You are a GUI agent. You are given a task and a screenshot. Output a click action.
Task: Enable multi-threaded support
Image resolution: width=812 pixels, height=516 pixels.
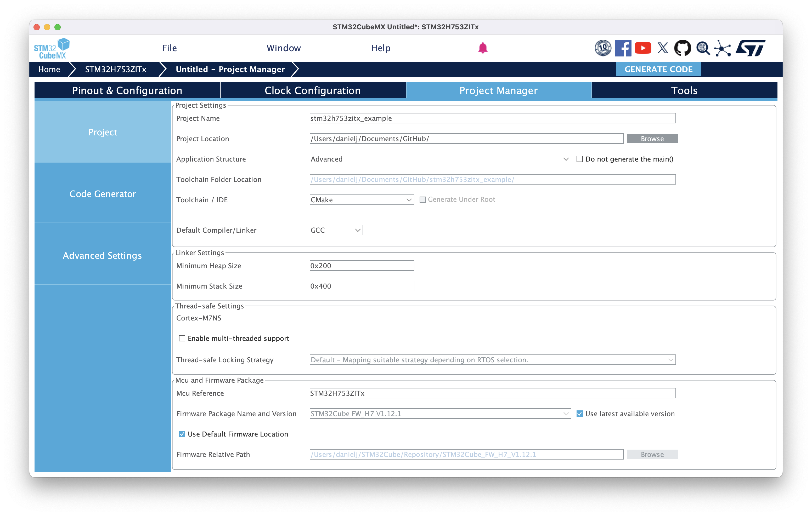[182, 338]
